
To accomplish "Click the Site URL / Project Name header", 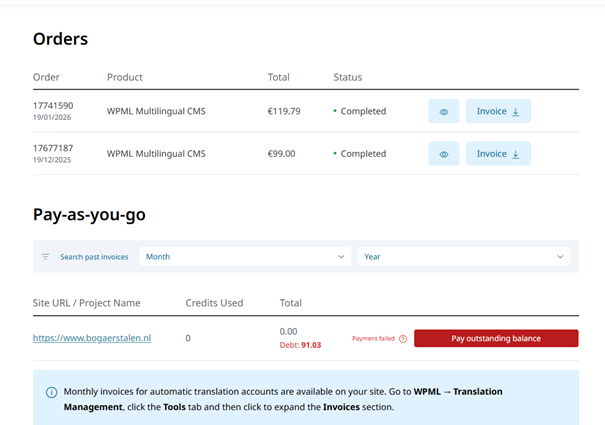I will (x=86, y=303).
